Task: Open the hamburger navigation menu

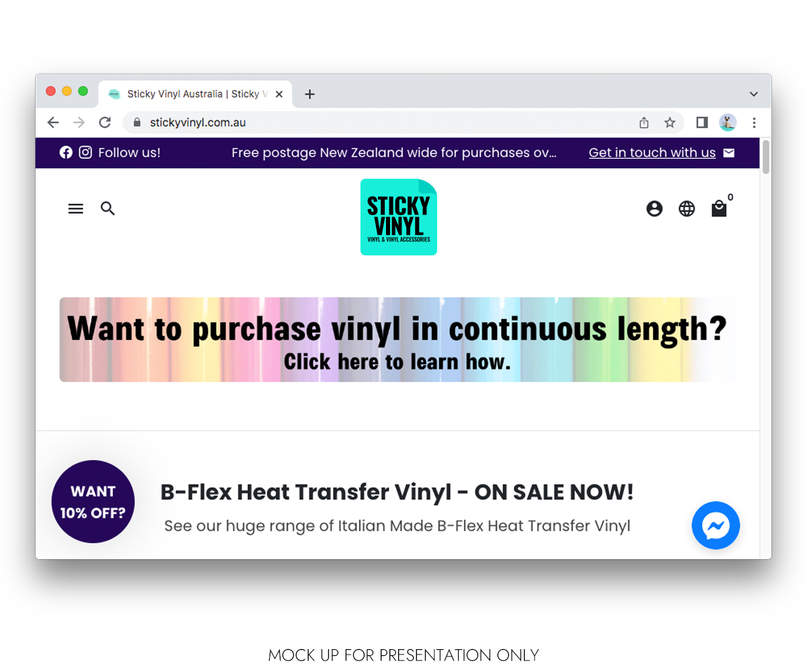Action: [76, 209]
